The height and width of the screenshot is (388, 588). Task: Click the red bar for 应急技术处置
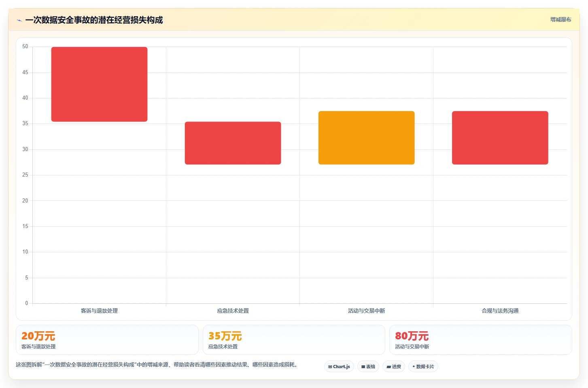[233, 143]
